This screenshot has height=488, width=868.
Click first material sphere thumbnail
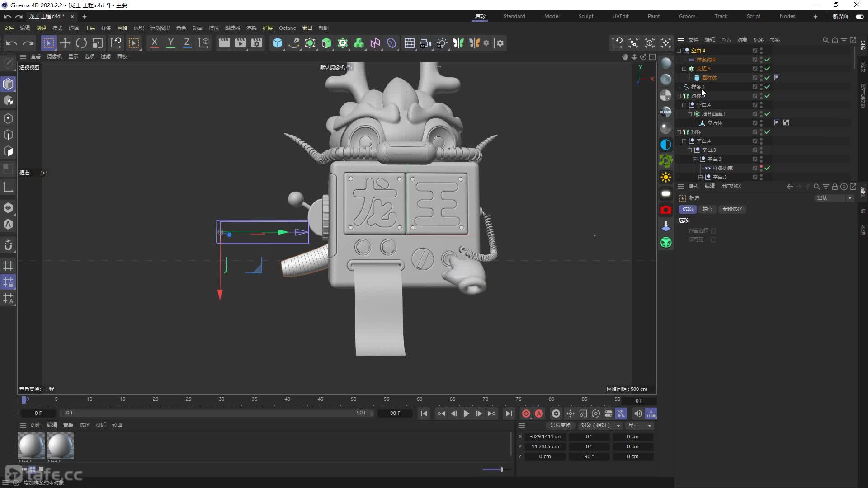(31, 446)
